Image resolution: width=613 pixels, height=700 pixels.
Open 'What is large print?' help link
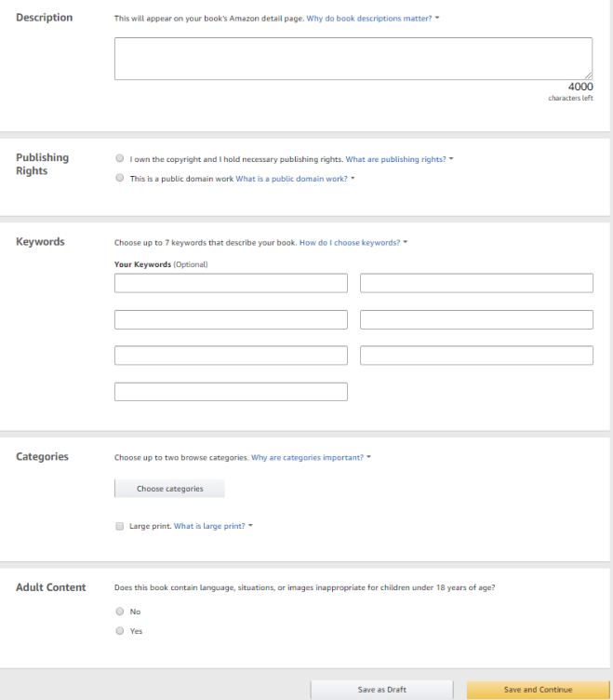(210, 526)
